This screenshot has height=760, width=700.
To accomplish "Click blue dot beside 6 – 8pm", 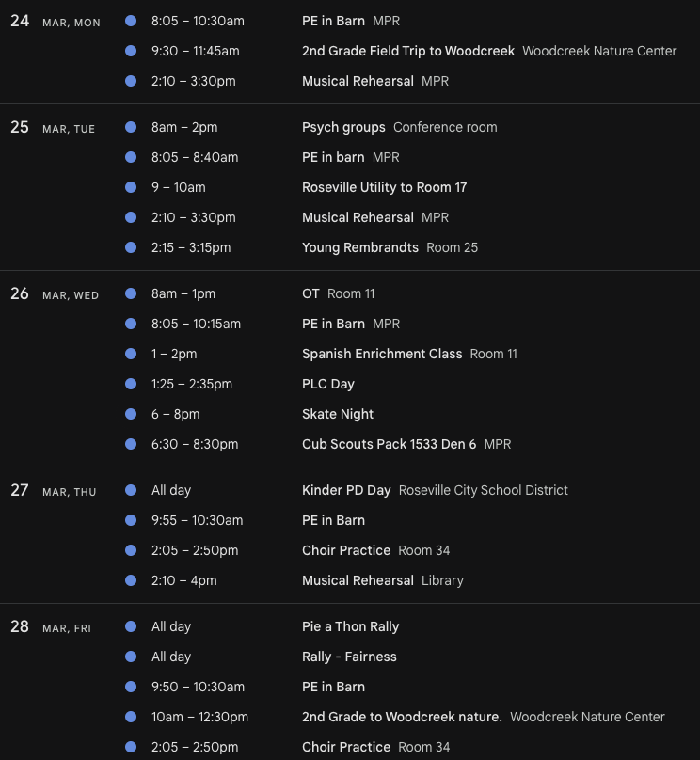I will [131, 414].
